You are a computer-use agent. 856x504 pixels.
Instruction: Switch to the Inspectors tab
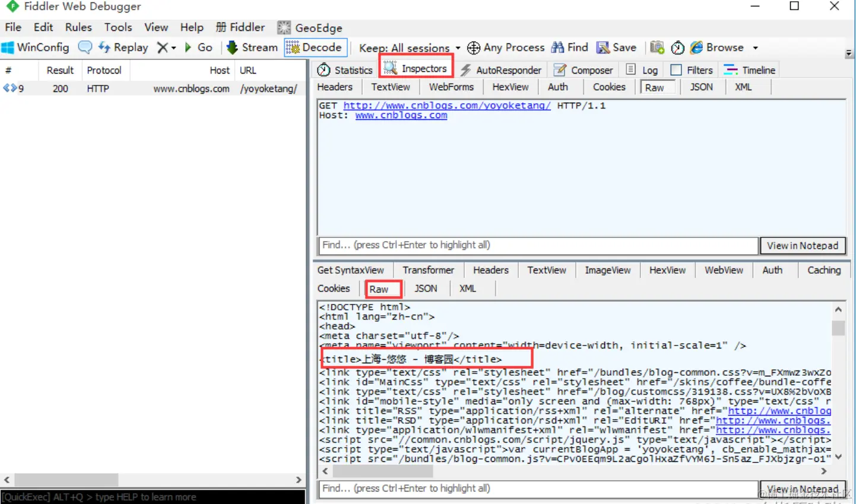[416, 69]
